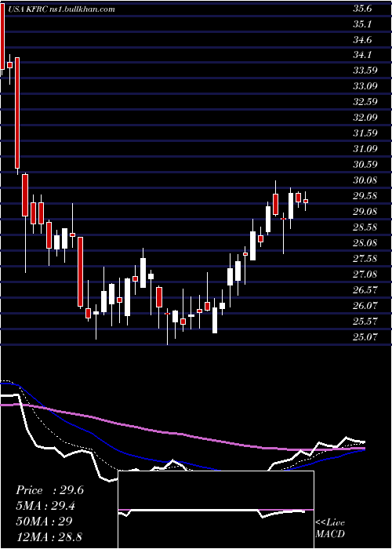Click the '5MA : 29.4' readout
The height and width of the screenshot is (549, 392).
(x=46, y=506)
